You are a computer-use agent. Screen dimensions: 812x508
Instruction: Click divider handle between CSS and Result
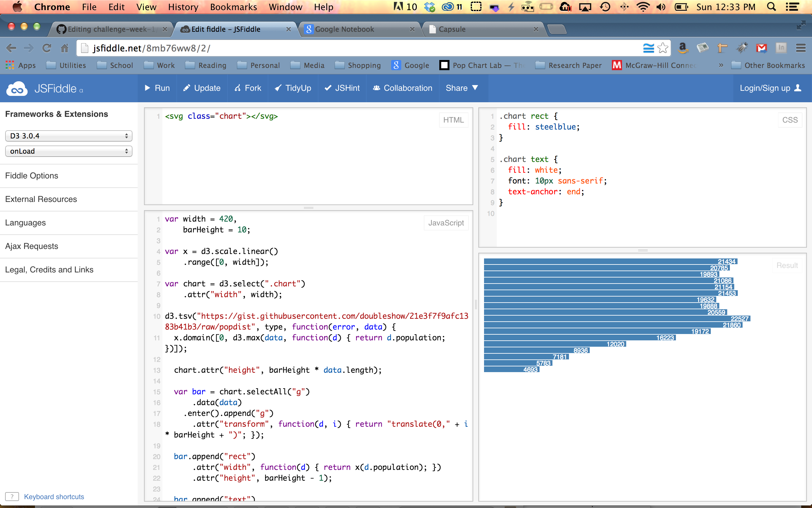tap(643, 251)
